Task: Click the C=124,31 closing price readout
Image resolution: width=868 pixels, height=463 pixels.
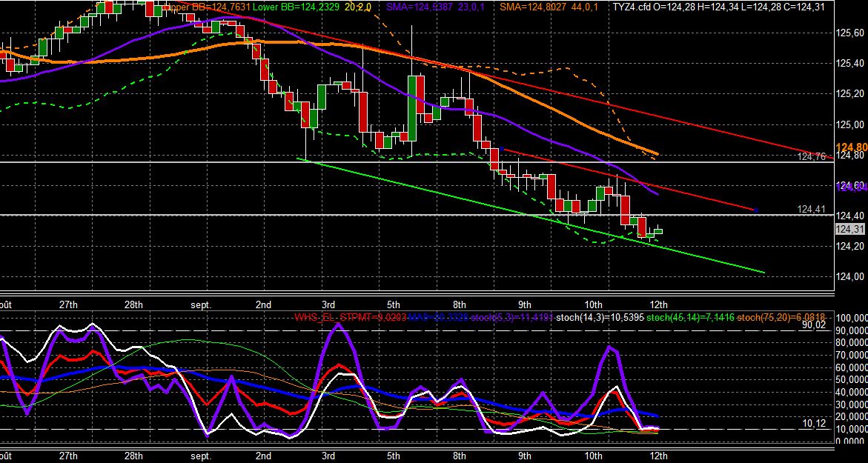Action: click(804, 7)
